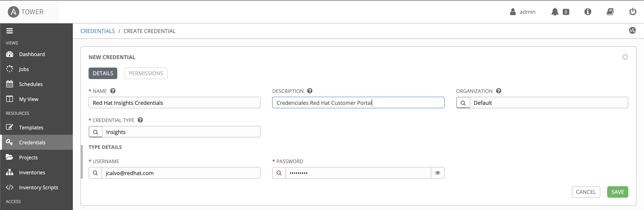Show help for Credential Type

(140, 120)
